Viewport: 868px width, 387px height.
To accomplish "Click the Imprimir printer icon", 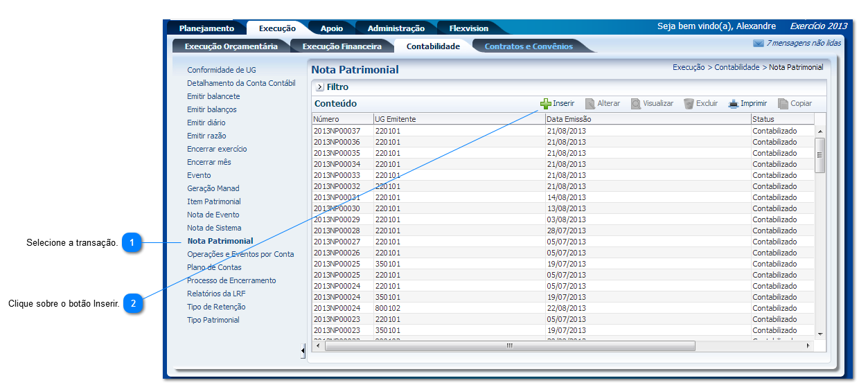I will coord(734,104).
